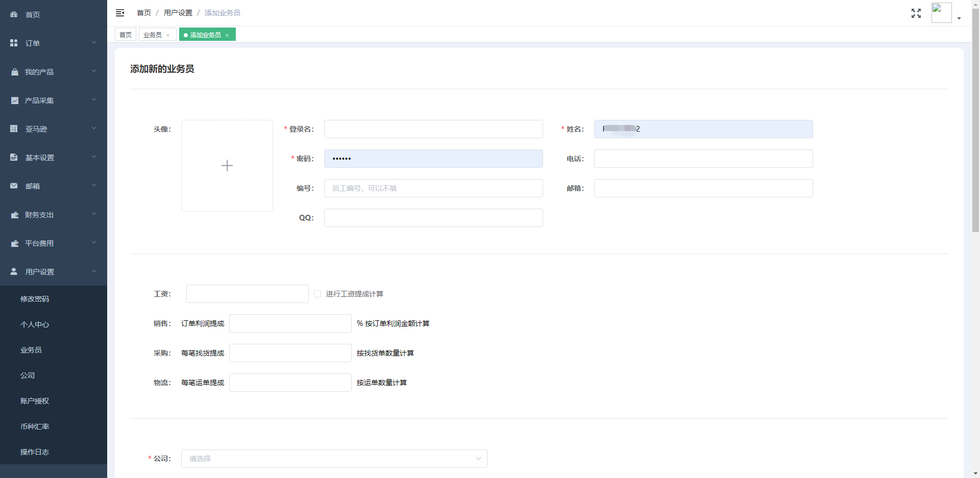The width and height of the screenshot is (980, 478).
Task: Expand the 订单 sidebar menu
Action: 54,43
